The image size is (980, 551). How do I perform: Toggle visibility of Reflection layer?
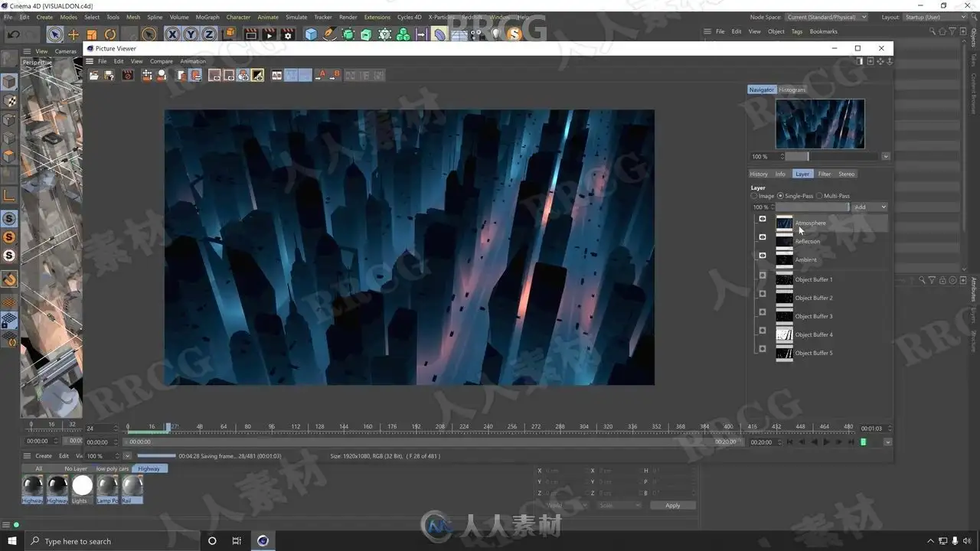762,237
